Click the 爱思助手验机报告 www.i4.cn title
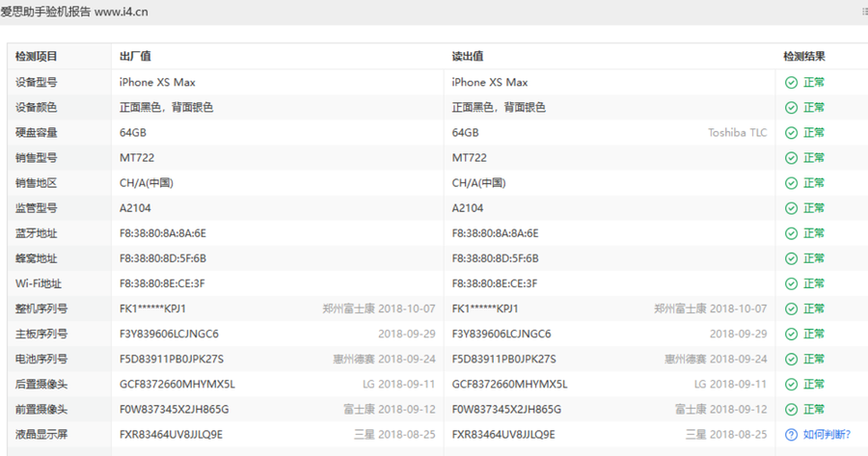The image size is (868, 456). (x=74, y=12)
